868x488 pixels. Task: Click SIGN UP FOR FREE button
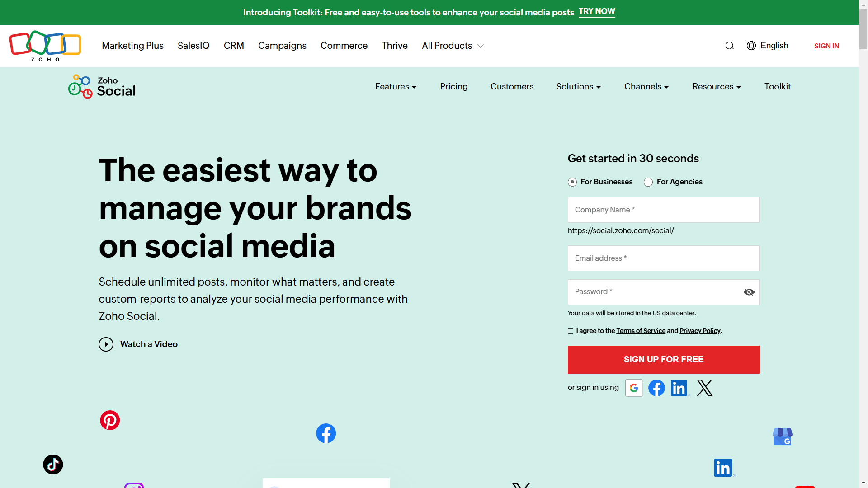(664, 360)
